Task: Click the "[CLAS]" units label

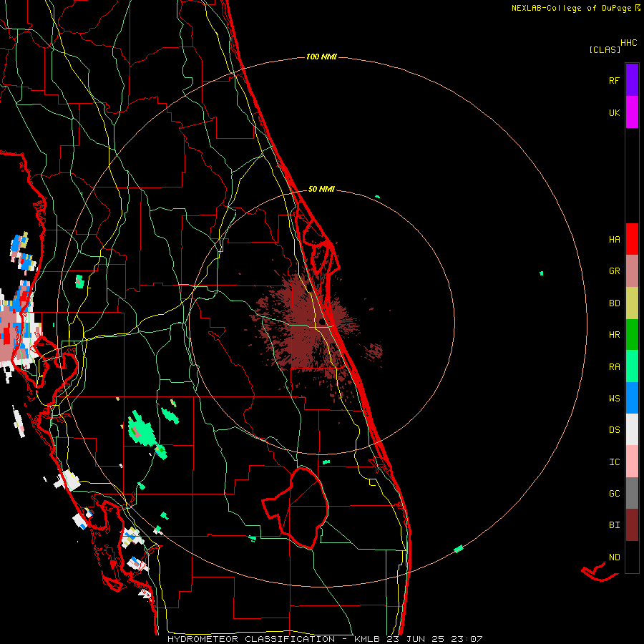Action: 605,49
